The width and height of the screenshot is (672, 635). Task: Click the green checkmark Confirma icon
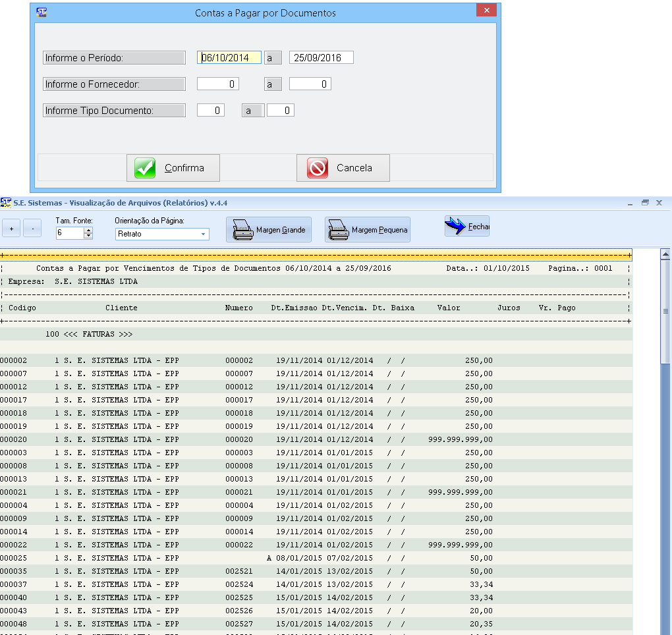tap(145, 168)
